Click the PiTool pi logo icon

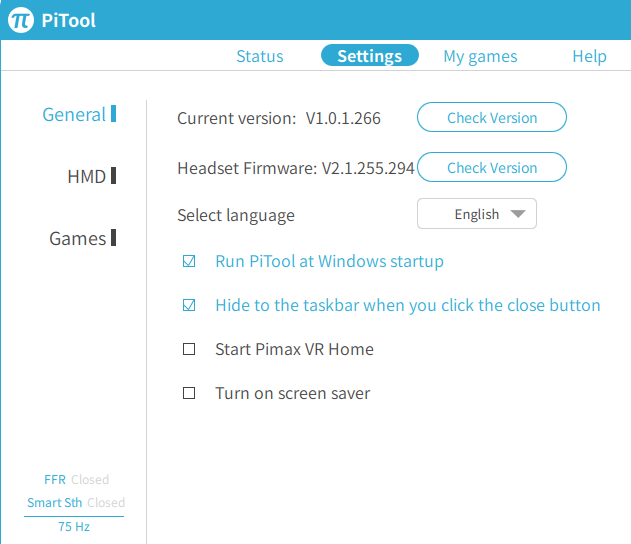point(21,20)
